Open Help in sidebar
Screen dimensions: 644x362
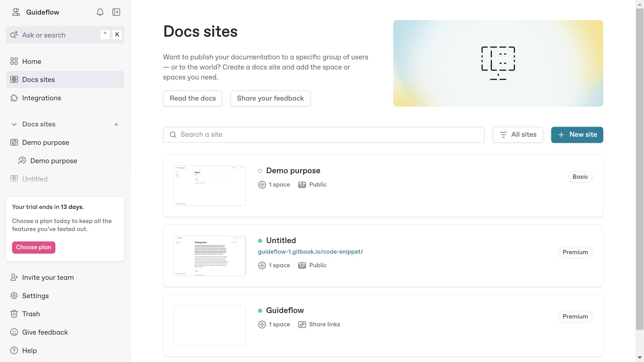[65, 350]
